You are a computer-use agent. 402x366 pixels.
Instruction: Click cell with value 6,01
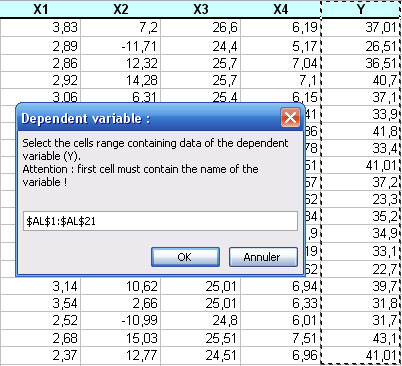tap(281, 320)
